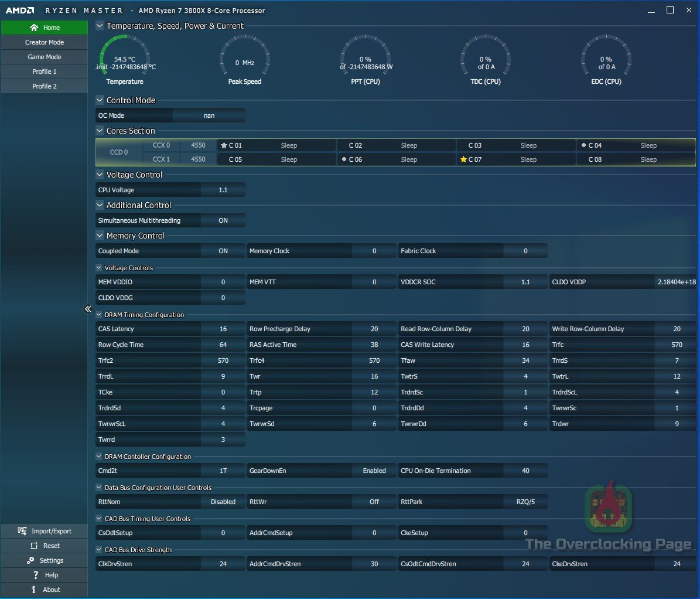
Task: Click the About info icon
Action: point(34,590)
